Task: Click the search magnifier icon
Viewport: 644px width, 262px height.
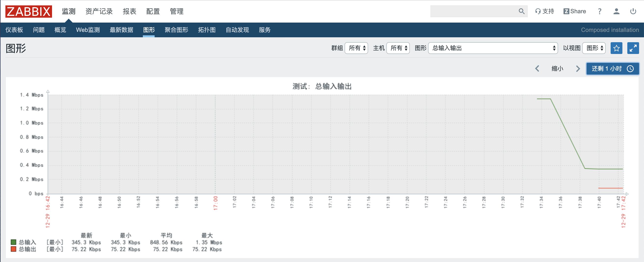Action: point(522,11)
